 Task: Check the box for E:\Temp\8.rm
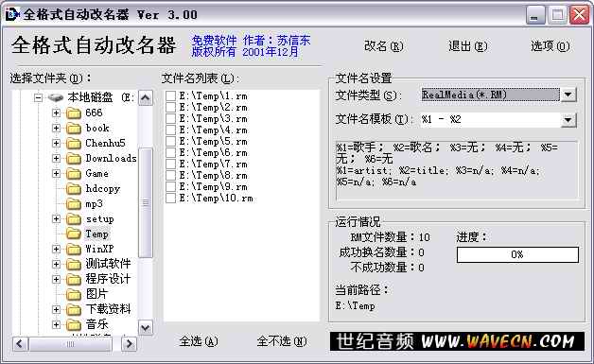(x=171, y=175)
